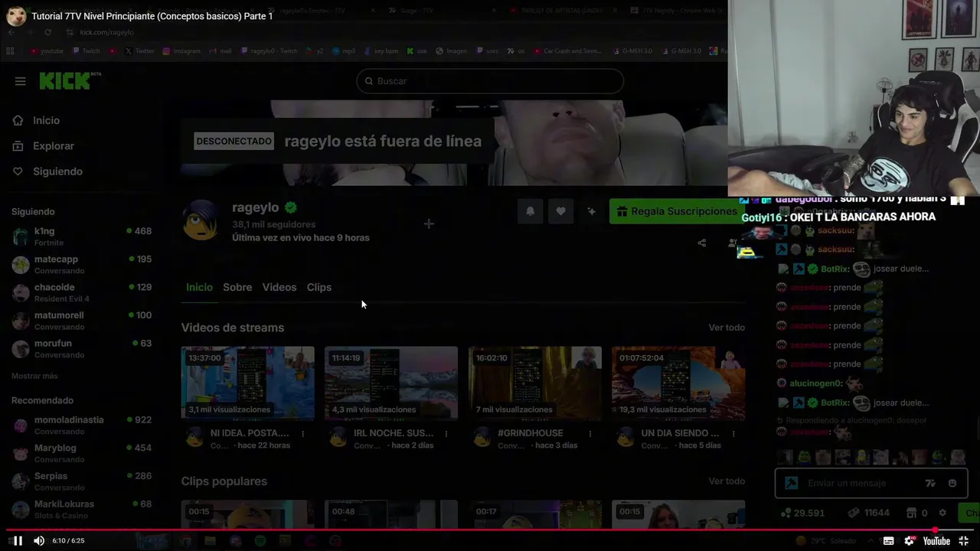
Task: Click #GRINDHOUSE video title
Action: [530, 433]
